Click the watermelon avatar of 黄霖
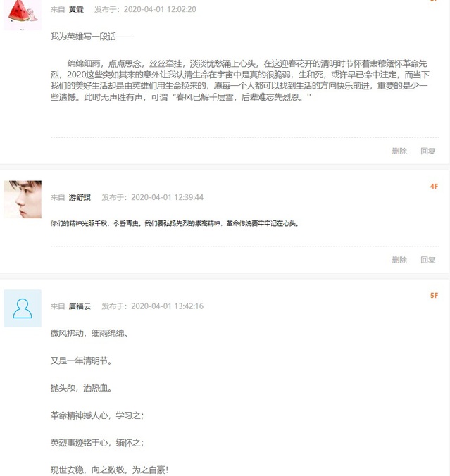The width and height of the screenshot is (450, 476). (x=23, y=15)
